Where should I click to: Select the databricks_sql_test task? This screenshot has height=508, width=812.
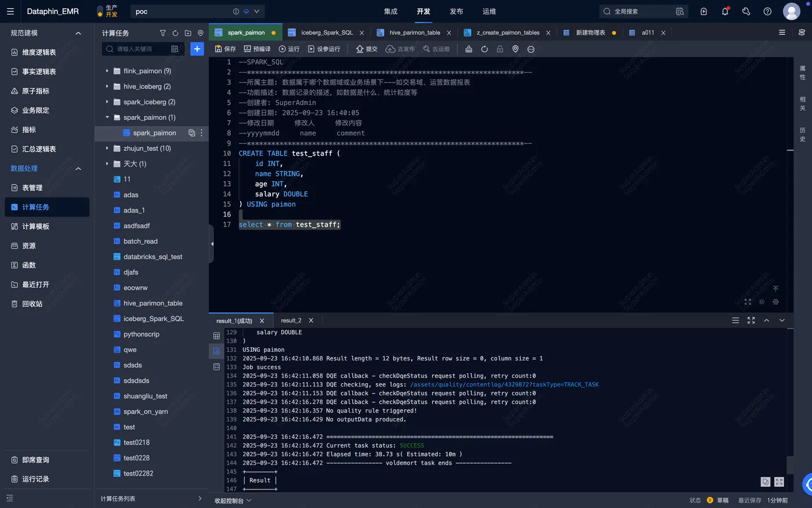click(x=153, y=257)
